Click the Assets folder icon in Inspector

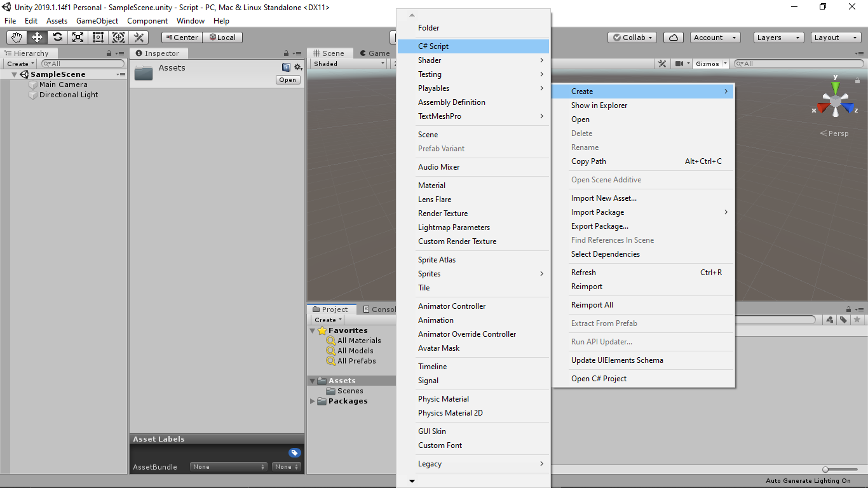144,72
